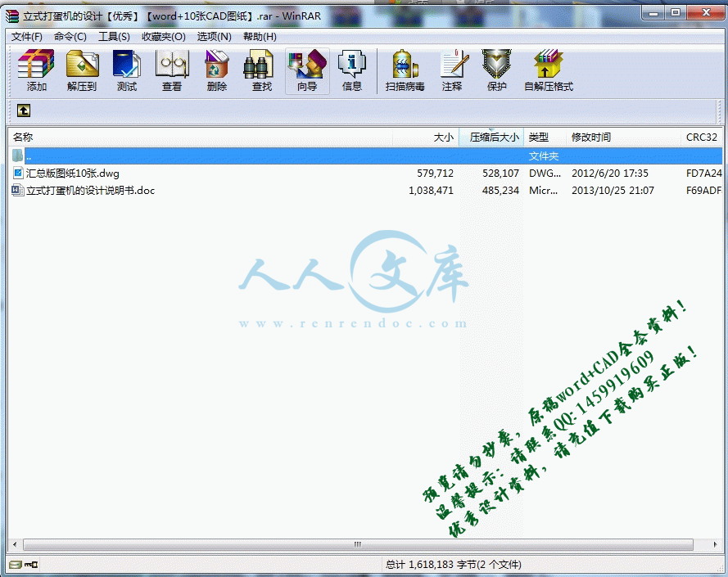Open the Wizard (向导) tool
The image size is (728, 577).
point(307,70)
